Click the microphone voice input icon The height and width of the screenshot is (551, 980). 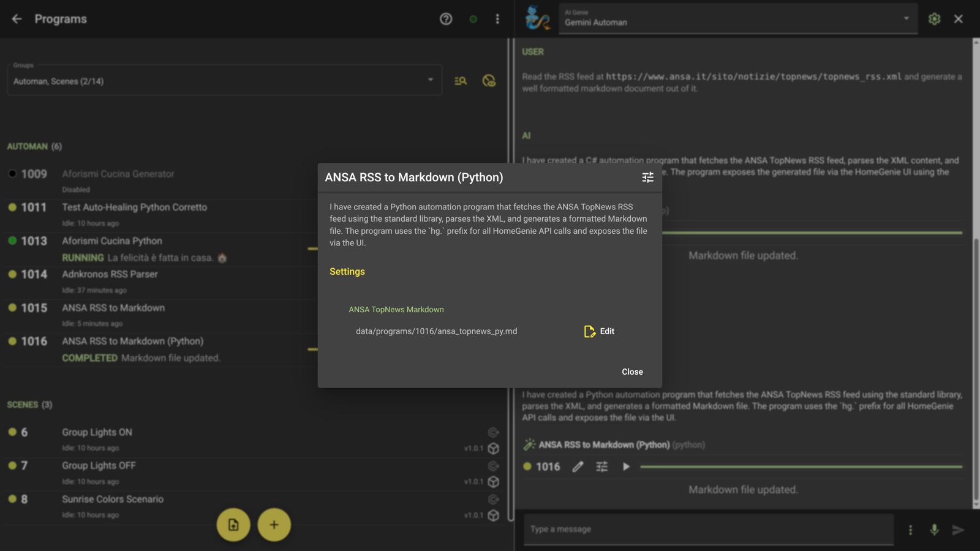(934, 530)
